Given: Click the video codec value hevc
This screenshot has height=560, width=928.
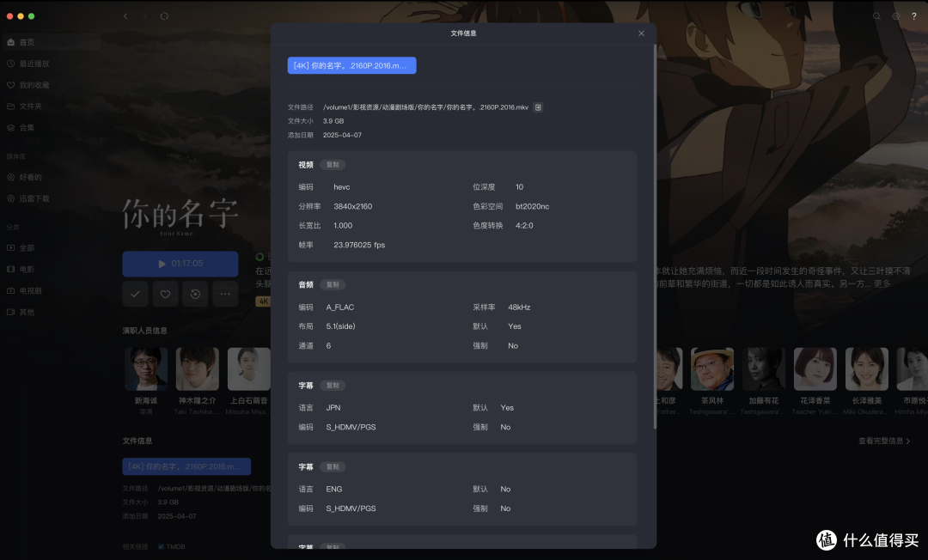Looking at the screenshot, I should (341, 187).
